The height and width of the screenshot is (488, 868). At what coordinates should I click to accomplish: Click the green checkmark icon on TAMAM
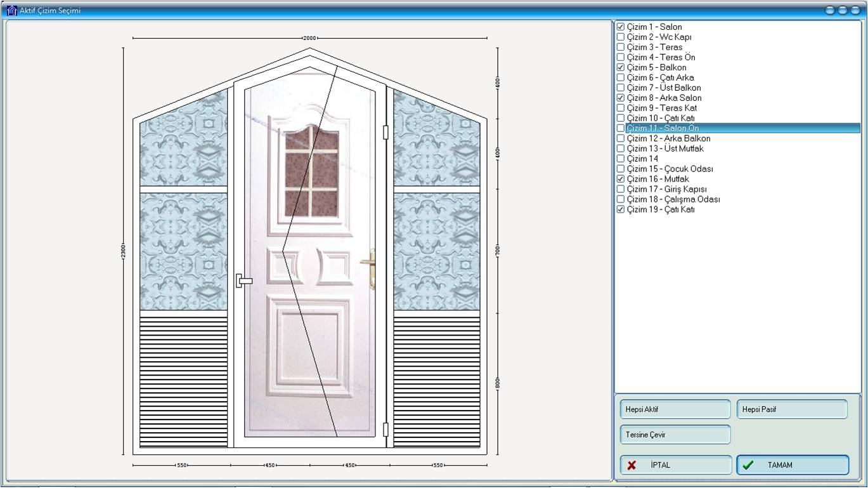pyautogui.click(x=748, y=465)
